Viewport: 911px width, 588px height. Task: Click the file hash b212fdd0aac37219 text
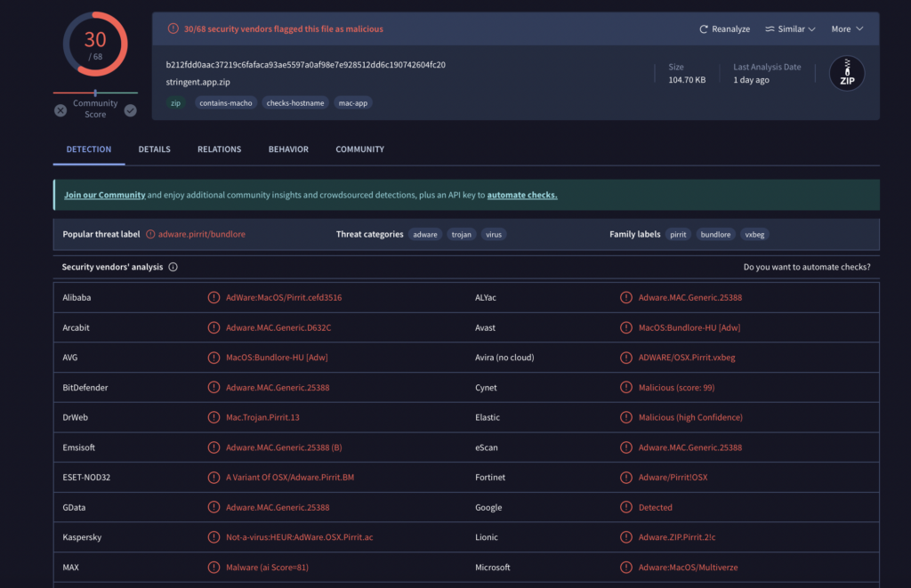pos(306,65)
